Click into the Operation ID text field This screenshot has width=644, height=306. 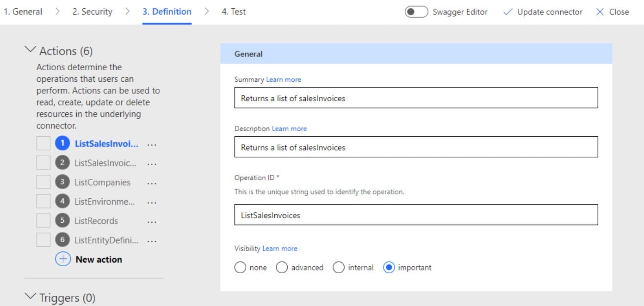pyautogui.click(x=416, y=215)
